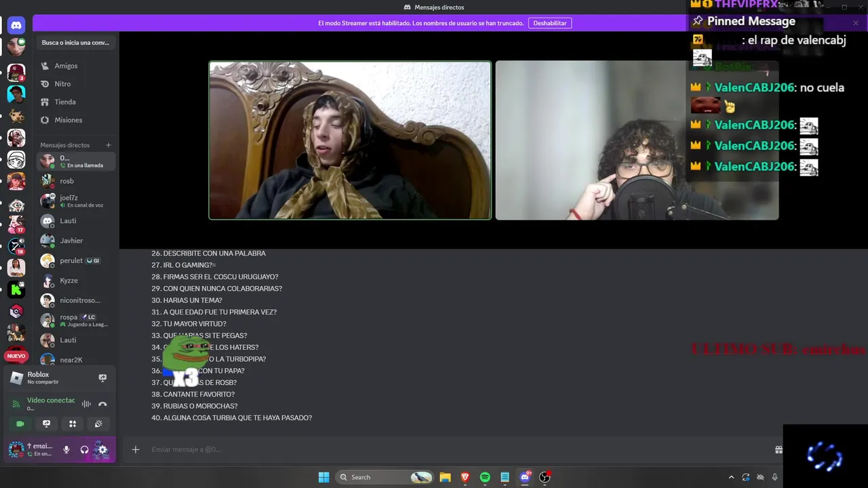Open the perulet direct message
This screenshot has height=488, width=868.
(x=75, y=260)
